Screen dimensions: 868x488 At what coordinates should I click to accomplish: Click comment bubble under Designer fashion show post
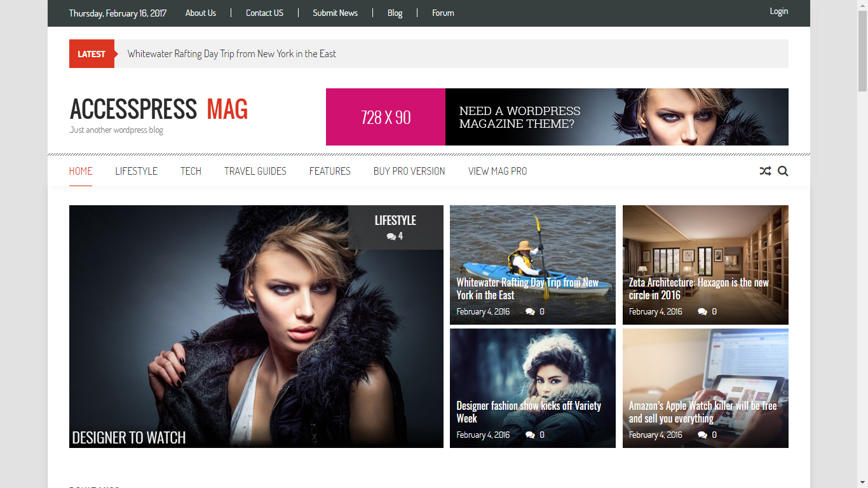coord(530,435)
